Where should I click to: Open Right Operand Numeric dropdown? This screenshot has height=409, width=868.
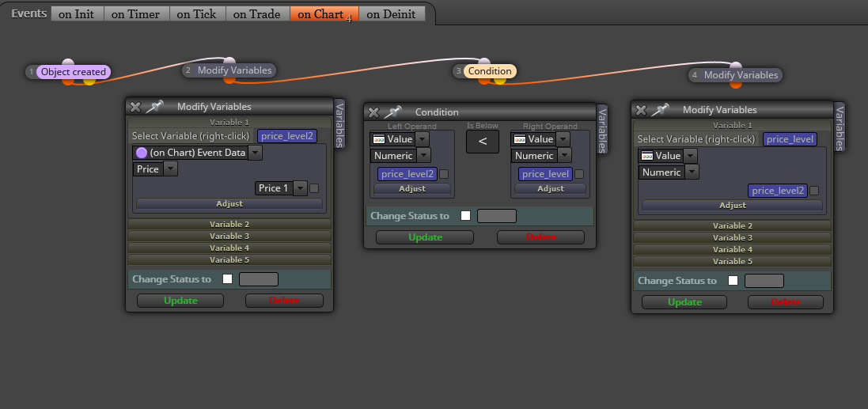(x=565, y=156)
